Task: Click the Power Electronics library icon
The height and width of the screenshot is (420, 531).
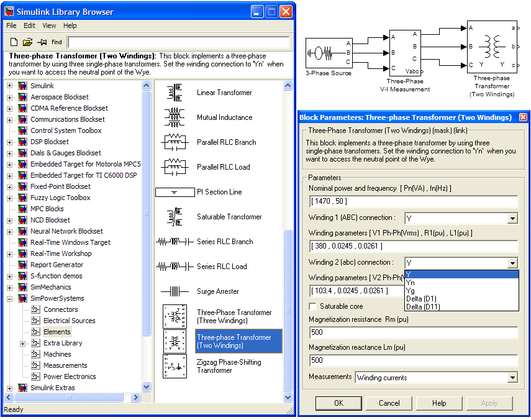Action: click(x=35, y=377)
